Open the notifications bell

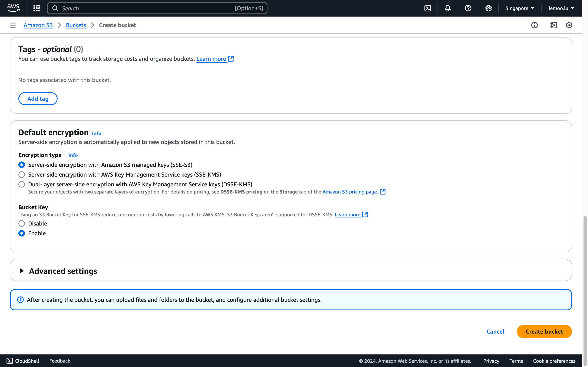pyautogui.click(x=448, y=8)
